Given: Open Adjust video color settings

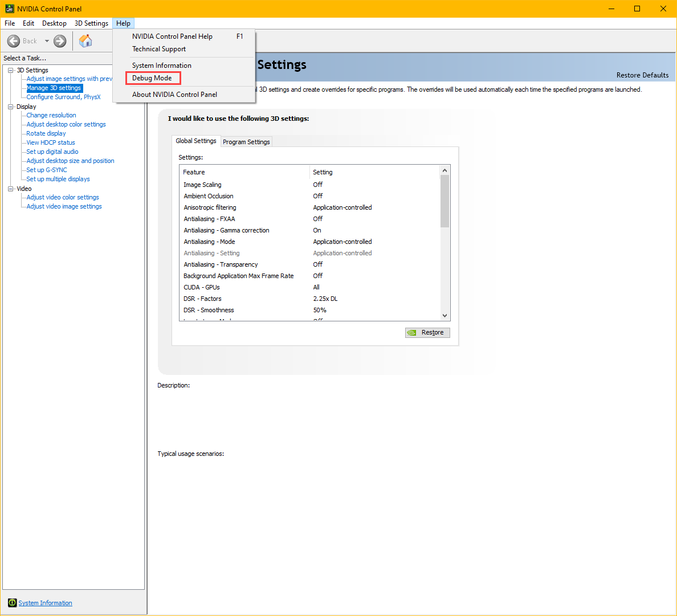Looking at the screenshot, I should pos(63,197).
